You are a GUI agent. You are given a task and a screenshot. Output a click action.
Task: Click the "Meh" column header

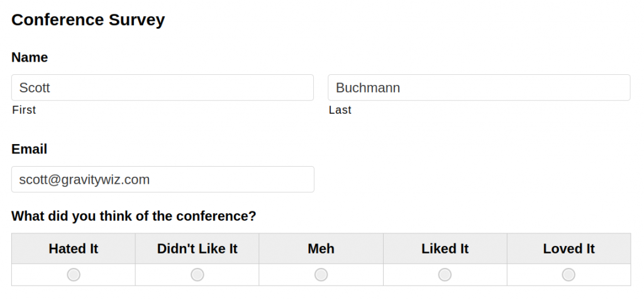coord(321,249)
